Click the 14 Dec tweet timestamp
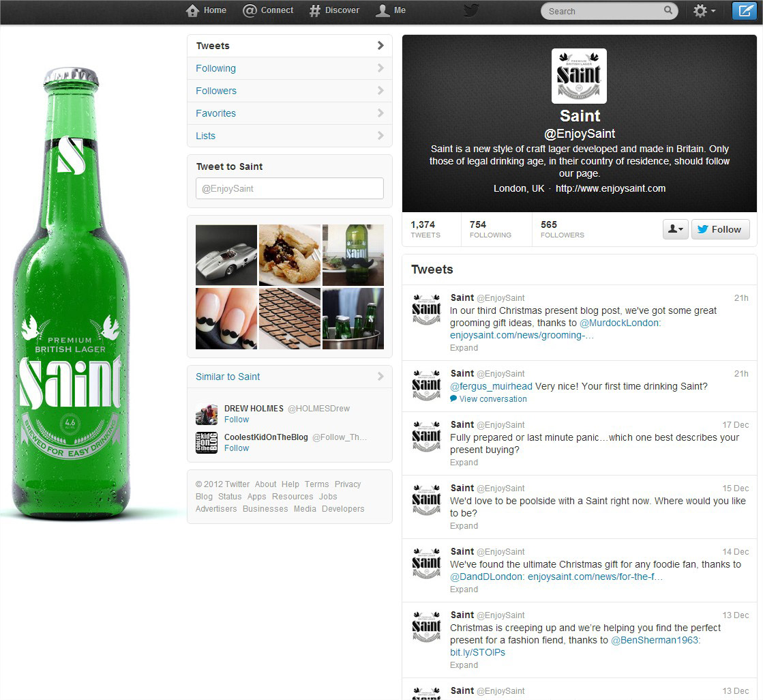This screenshot has width=763, height=700. click(735, 552)
